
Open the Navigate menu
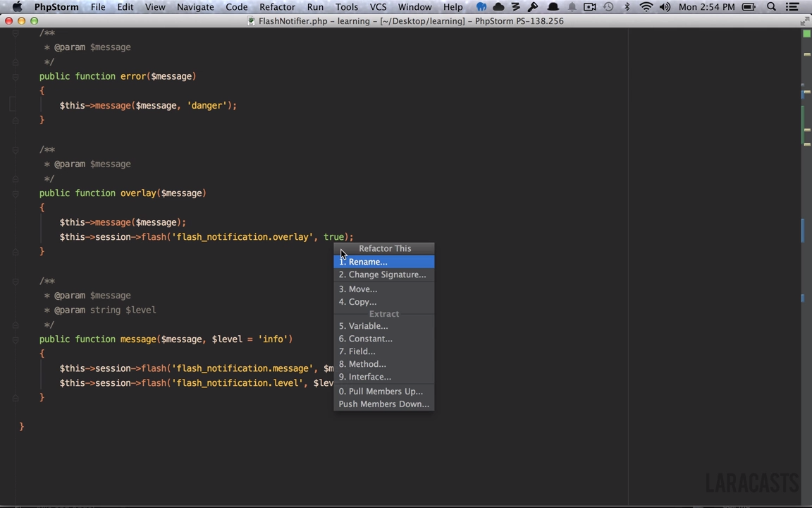(x=195, y=7)
